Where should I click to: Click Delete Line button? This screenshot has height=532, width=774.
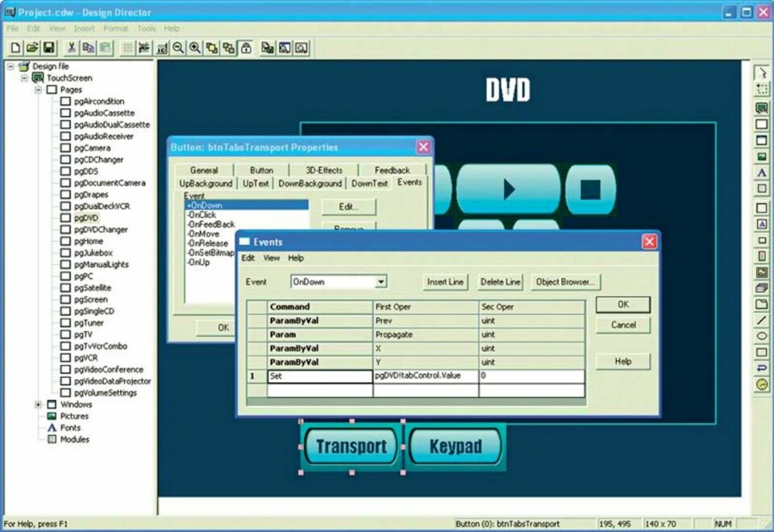click(x=500, y=282)
